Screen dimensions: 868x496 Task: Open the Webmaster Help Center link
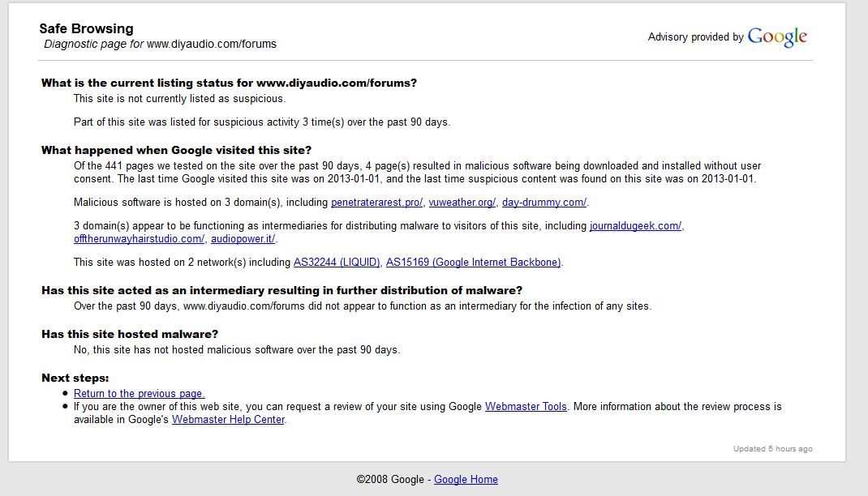[228, 419]
